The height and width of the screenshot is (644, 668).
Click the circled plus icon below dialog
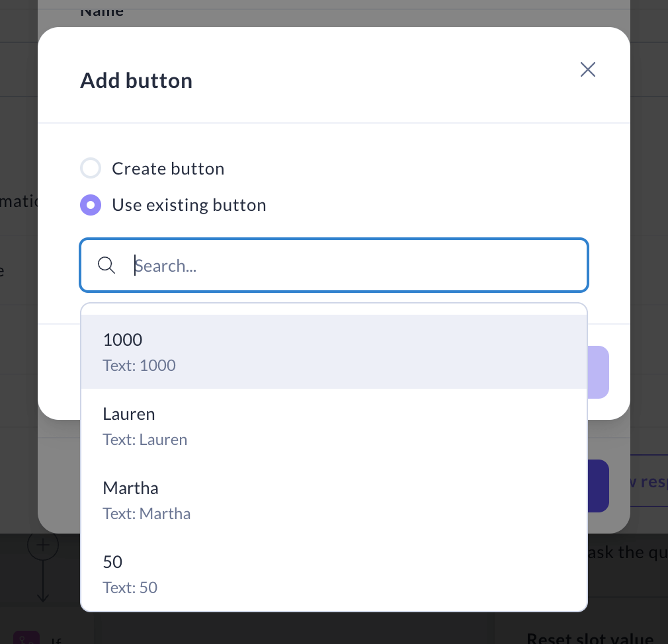(43, 545)
